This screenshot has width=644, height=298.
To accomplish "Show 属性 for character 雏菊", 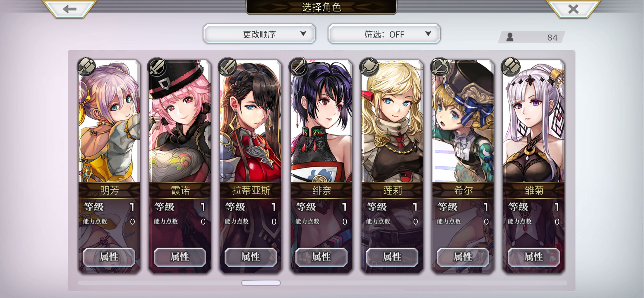I will tap(534, 257).
